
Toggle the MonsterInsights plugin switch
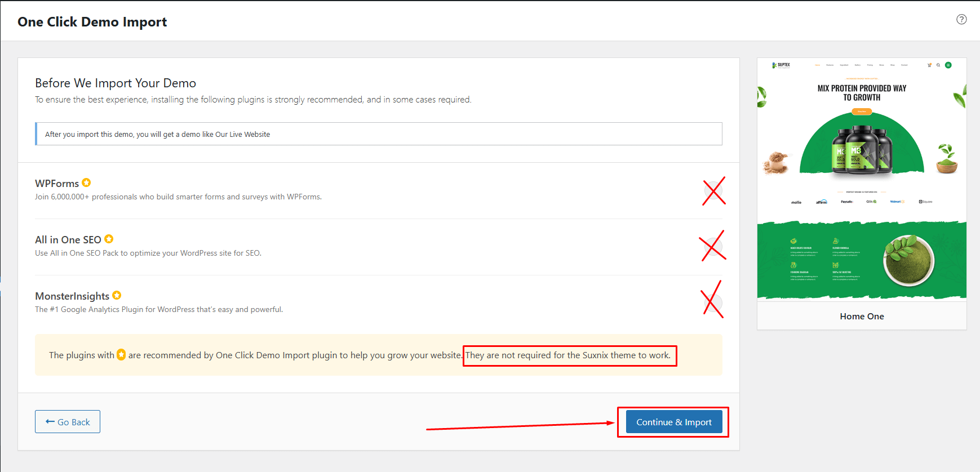(713, 304)
